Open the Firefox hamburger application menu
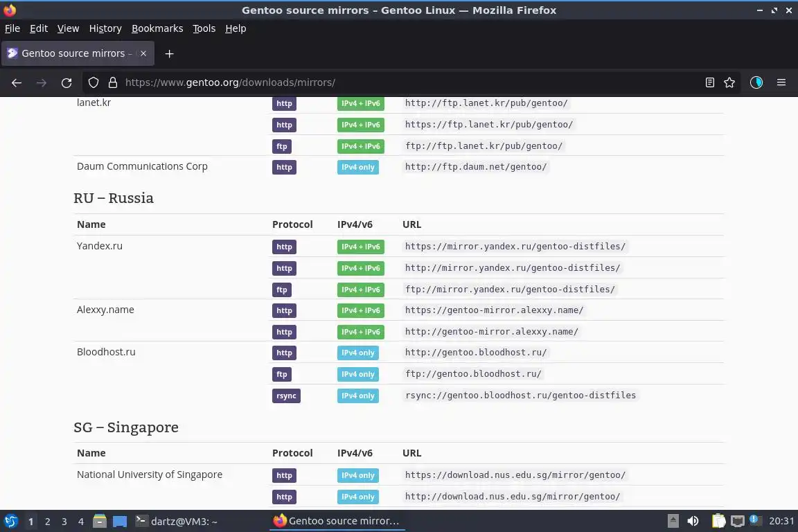Viewport: 798px width, 532px height. point(781,82)
